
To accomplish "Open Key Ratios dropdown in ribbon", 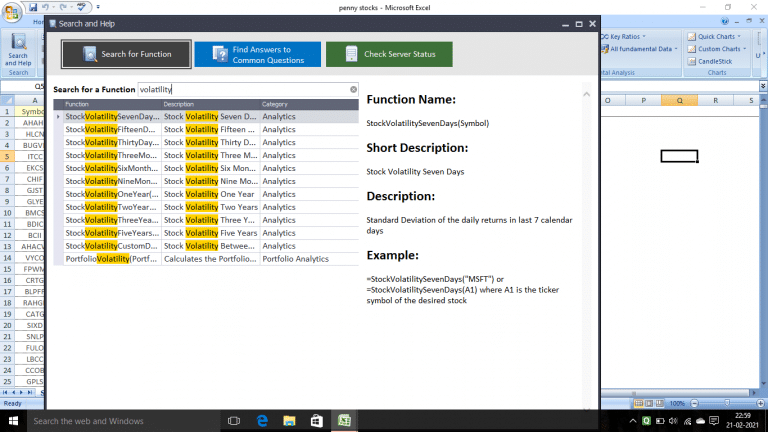I will [x=624, y=36].
